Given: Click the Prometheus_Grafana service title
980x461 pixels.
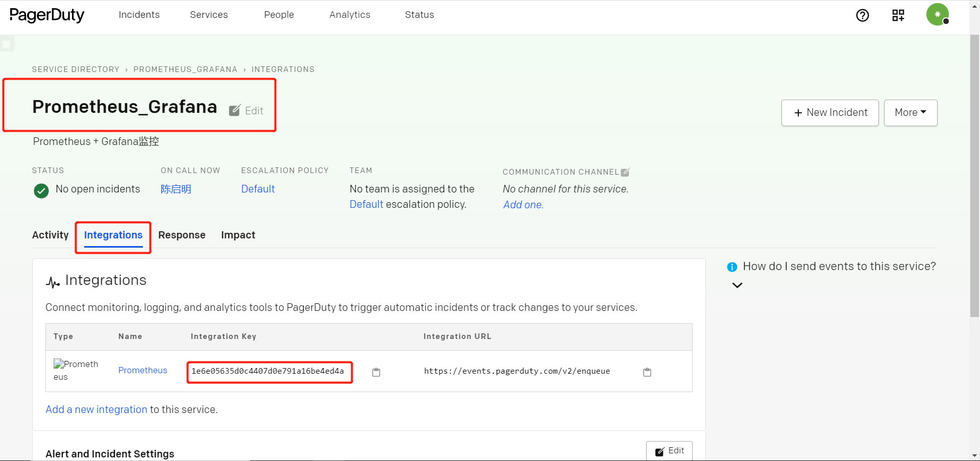Looking at the screenshot, I should pos(125,107).
